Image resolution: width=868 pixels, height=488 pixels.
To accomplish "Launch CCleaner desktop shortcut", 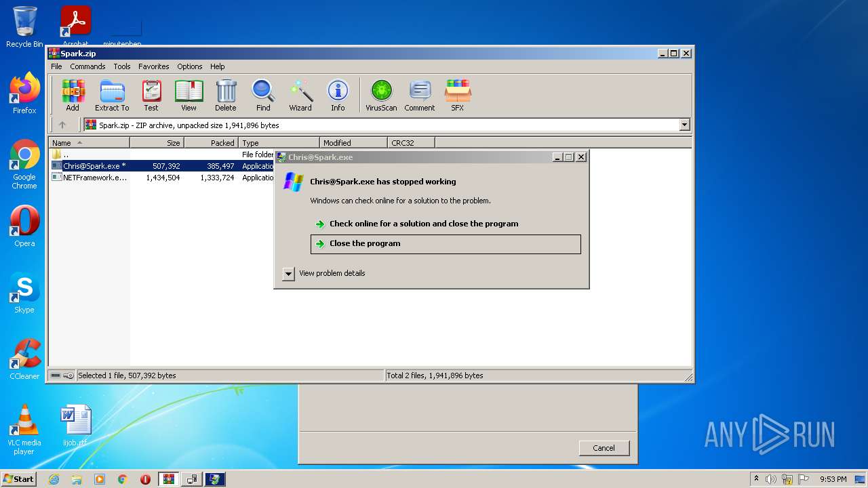I will tap(24, 359).
